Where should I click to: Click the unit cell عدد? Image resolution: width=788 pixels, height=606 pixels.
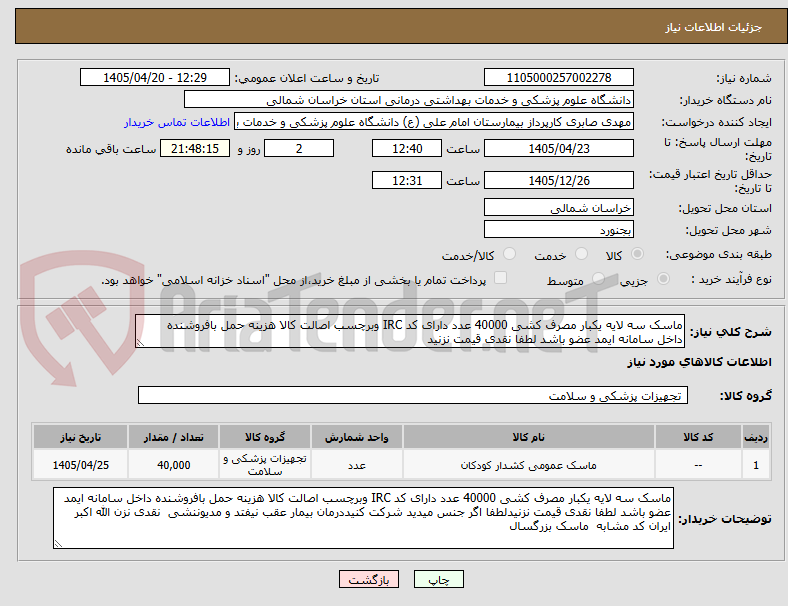[x=357, y=465]
